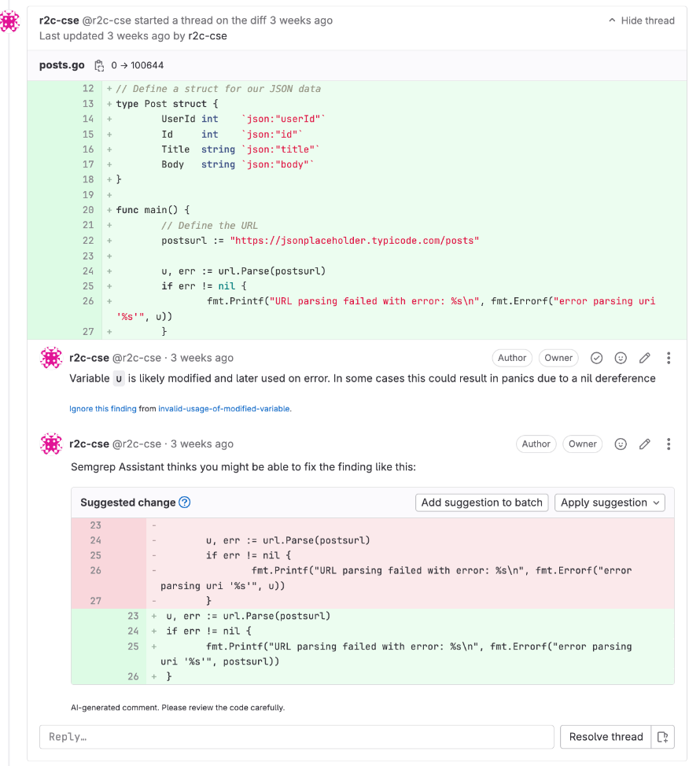Viewport: 700px width, 766px height.
Task: Open more actions on first comment
Action: pos(669,358)
